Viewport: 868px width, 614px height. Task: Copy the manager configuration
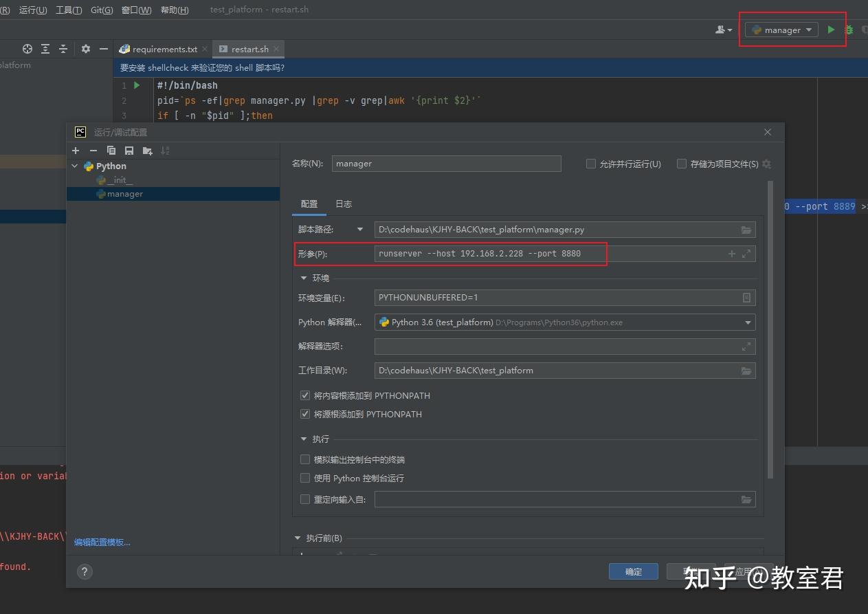(x=111, y=150)
